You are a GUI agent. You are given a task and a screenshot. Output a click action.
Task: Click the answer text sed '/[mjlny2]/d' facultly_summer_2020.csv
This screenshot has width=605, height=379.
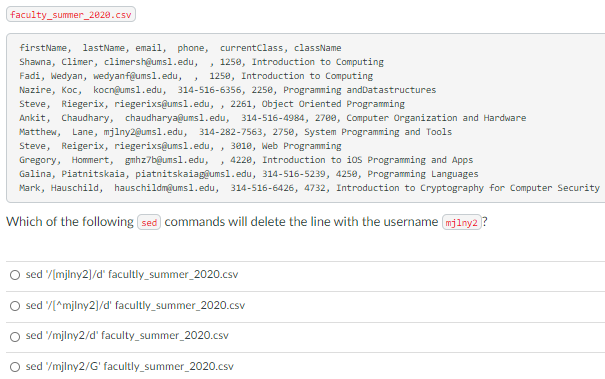(132, 274)
